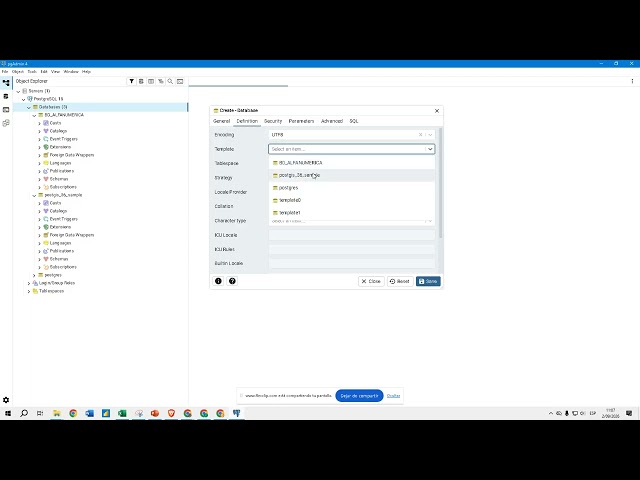Switch to the Advanced tab
The height and width of the screenshot is (480, 640).
coord(332,121)
